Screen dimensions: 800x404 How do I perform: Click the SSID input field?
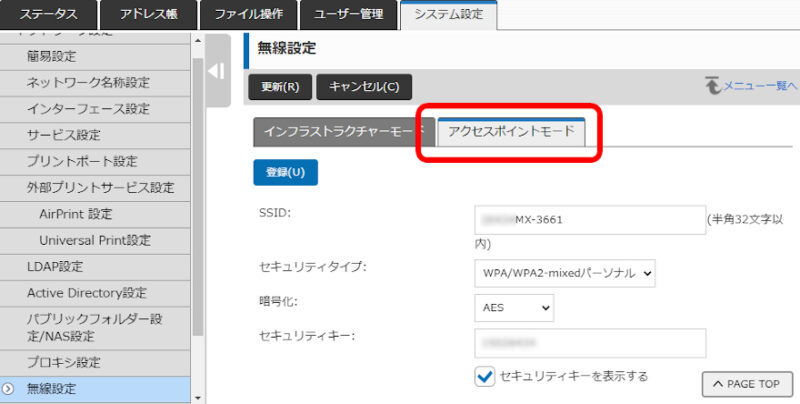pos(590,219)
